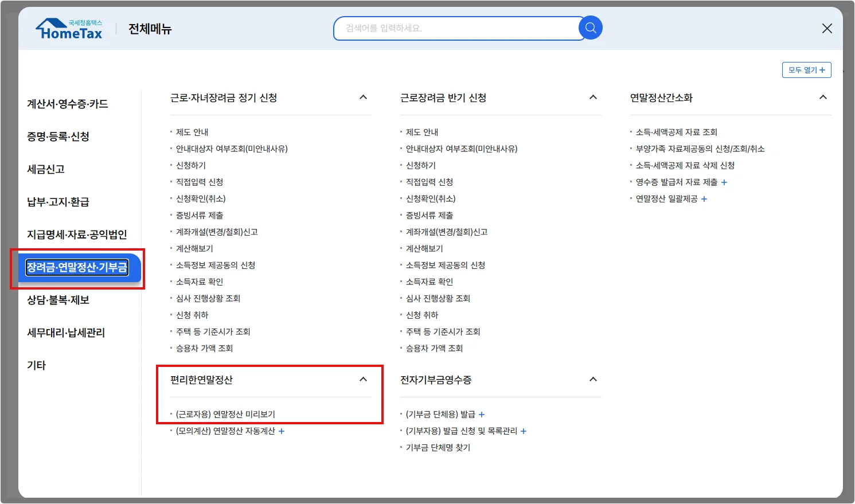Open 안내대상자 여부조회 under 반기 신청
This screenshot has height=504, width=855.
click(462, 149)
